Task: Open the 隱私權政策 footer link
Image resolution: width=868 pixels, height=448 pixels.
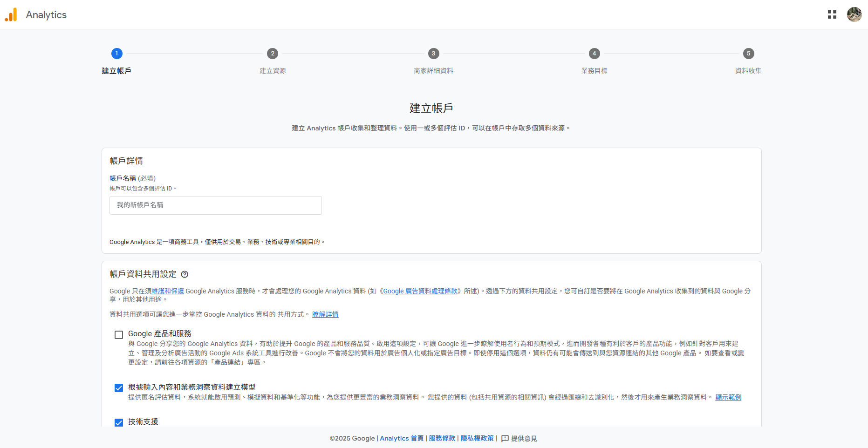Action: (x=477, y=438)
